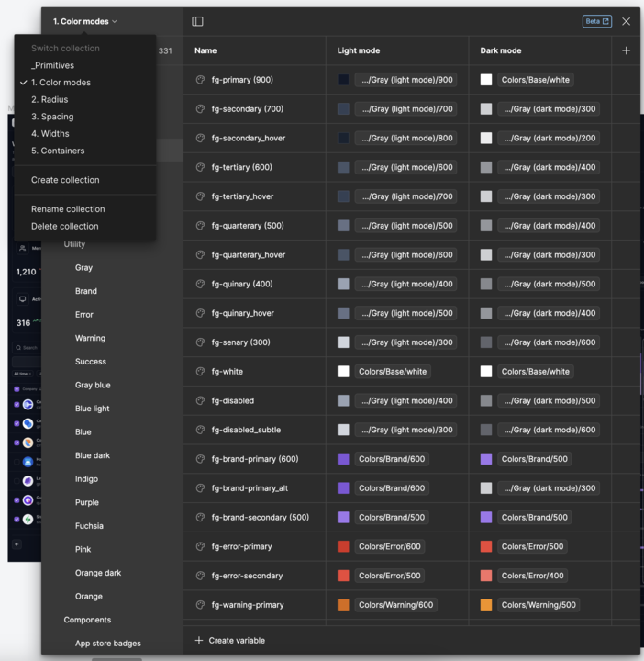Click the palette icon beside fg-tertiary_hover

(201, 196)
